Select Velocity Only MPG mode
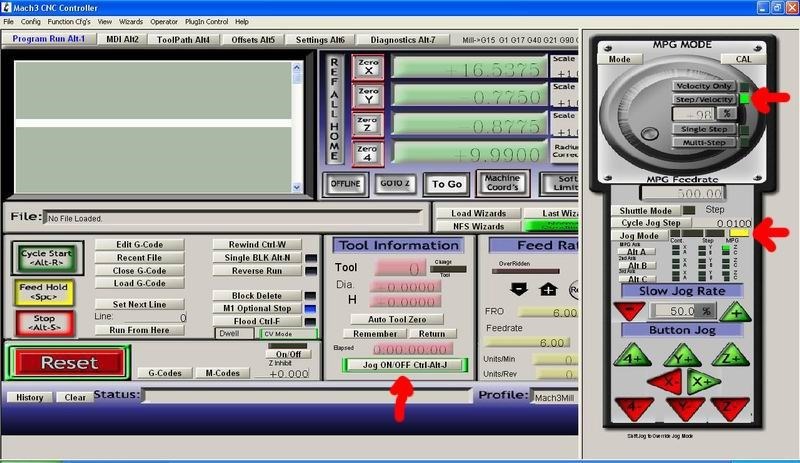 [704, 86]
